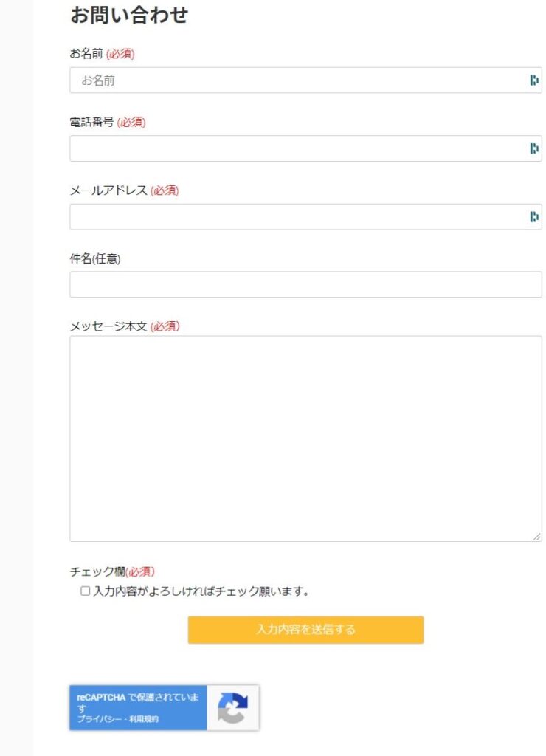Click the 入力内容を送信する submit button
This screenshot has width=546, height=756.
[305, 630]
